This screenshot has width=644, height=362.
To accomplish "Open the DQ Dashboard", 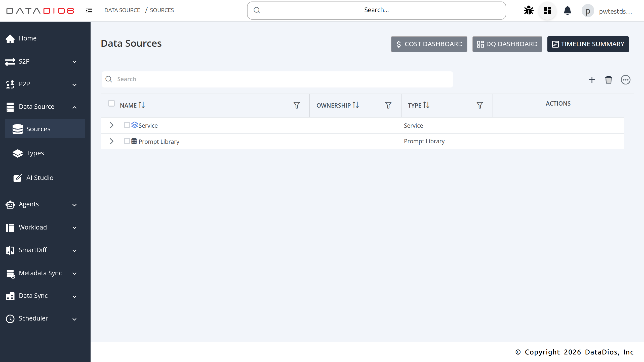I will [x=507, y=44].
